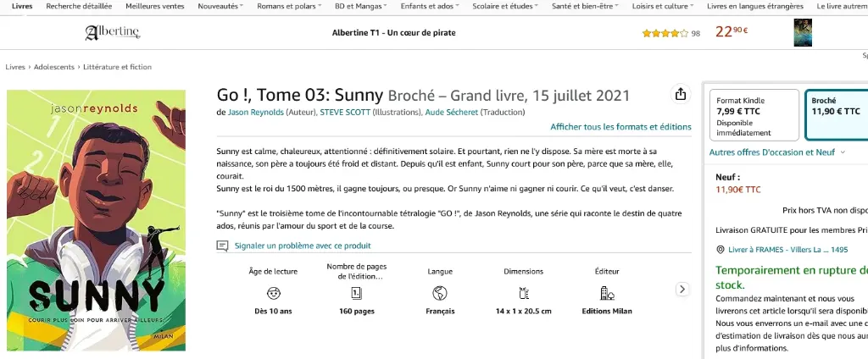Screen dimensions: 868x359
Task: Expand Autres offres D'occasion et Neuf
Action: tap(777, 152)
